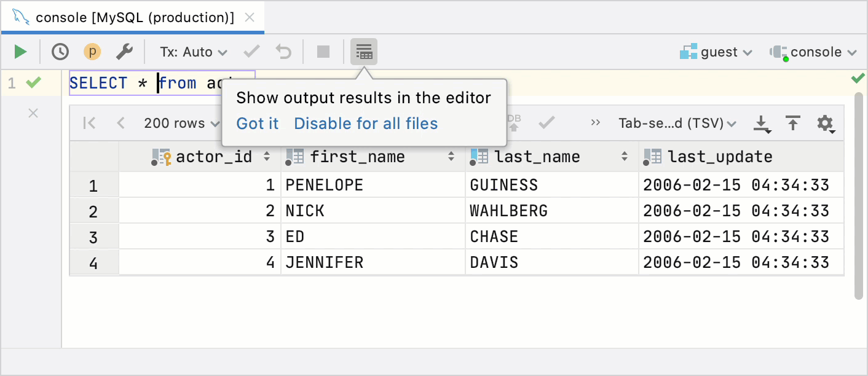Change export format via the TSV dropdown
868x376 pixels.
coord(676,123)
